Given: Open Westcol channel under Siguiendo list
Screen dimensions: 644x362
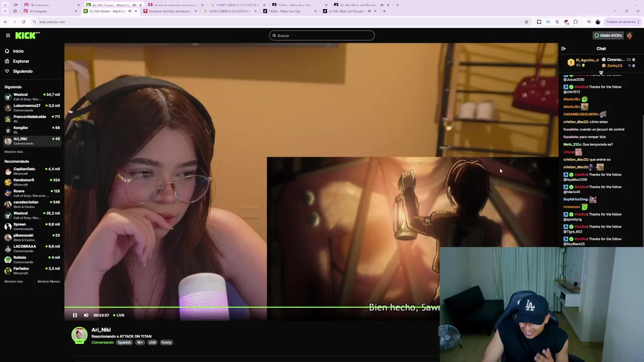Looking at the screenshot, I should [32, 97].
